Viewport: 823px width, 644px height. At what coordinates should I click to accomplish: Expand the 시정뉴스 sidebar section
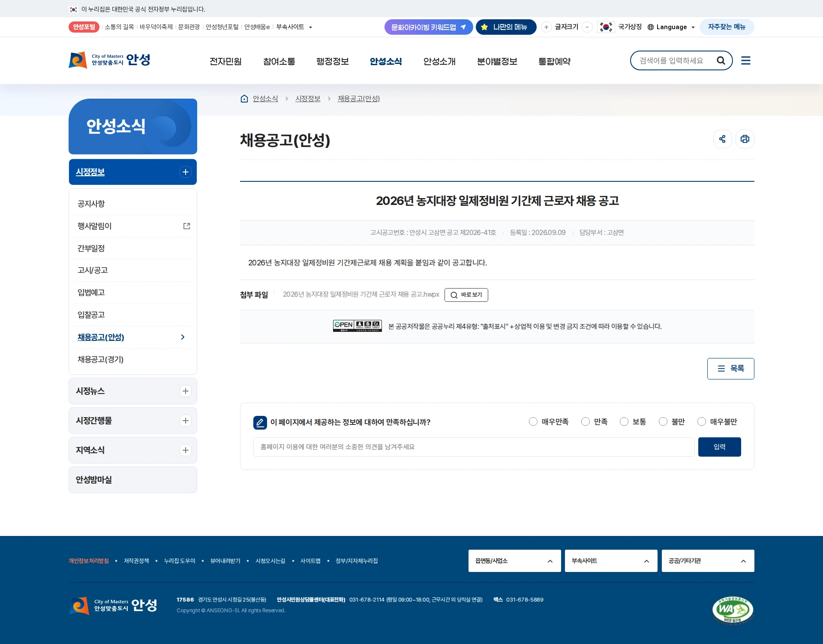(186, 391)
